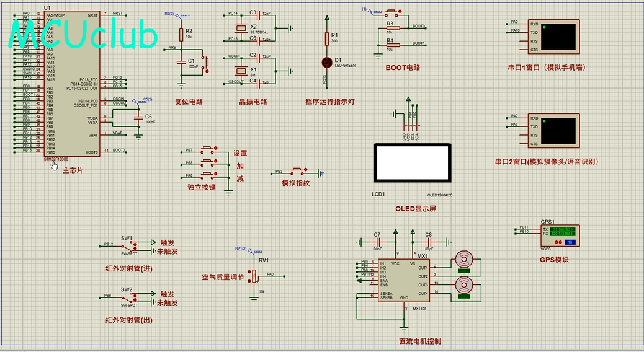Select resistor R2 in reset circuit
The width and height of the screenshot is (644, 352).
point(181,33)
